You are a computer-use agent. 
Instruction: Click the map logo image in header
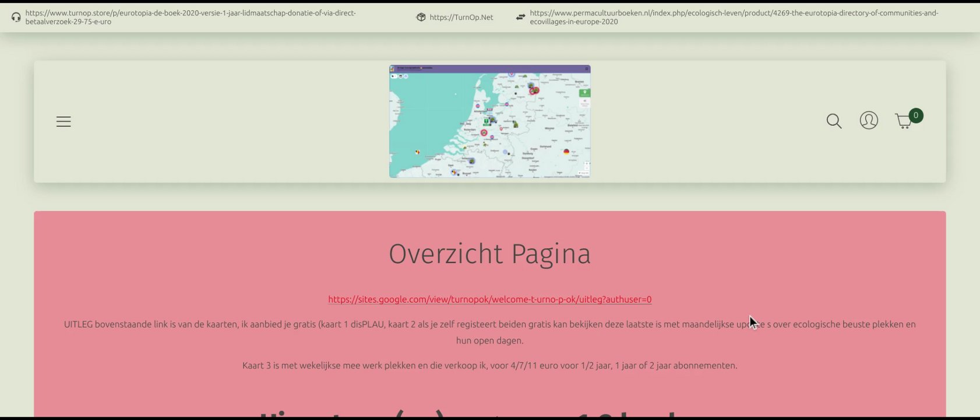click(x=489, y=121)
